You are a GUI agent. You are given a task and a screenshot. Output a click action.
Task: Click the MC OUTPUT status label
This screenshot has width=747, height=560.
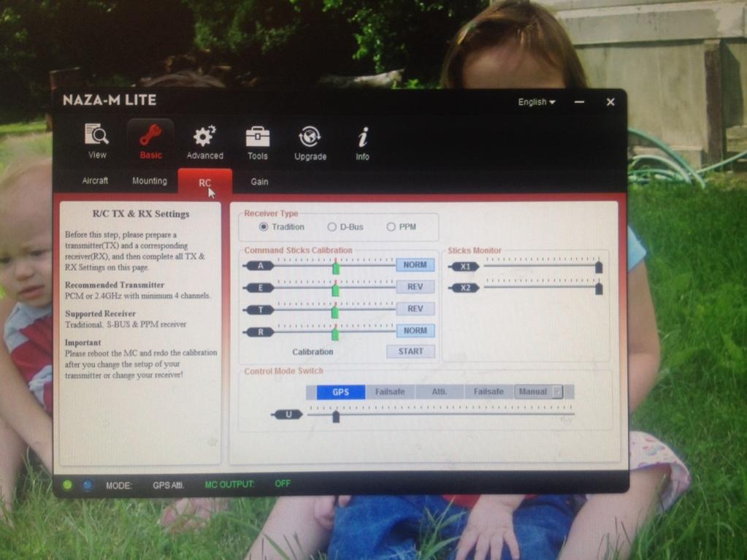229,484
